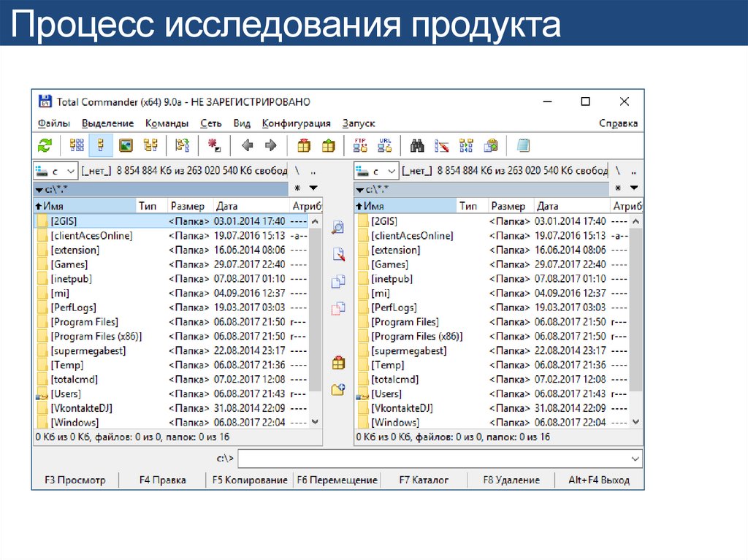Open the Конфигурация menu
Screen dimensions: 748x560
pyautogui.click(x=297, y=123)
